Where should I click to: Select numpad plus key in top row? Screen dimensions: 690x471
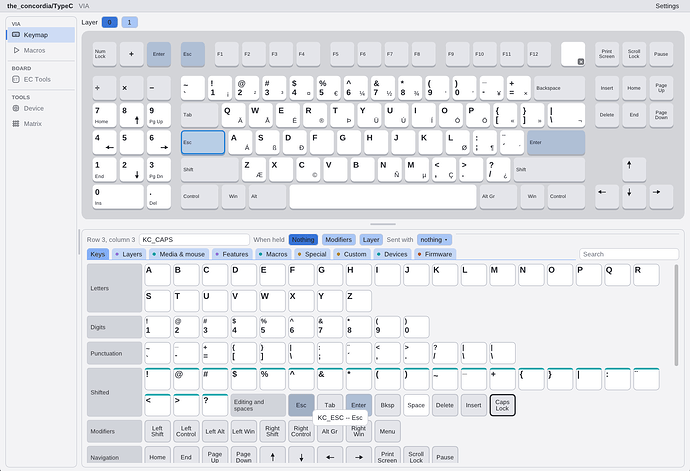132,54
